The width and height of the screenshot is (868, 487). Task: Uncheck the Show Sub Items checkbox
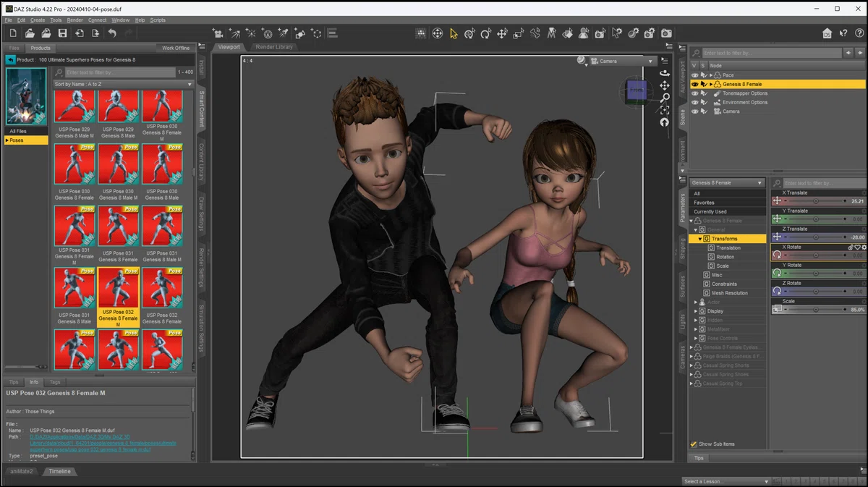pos(694,444)
